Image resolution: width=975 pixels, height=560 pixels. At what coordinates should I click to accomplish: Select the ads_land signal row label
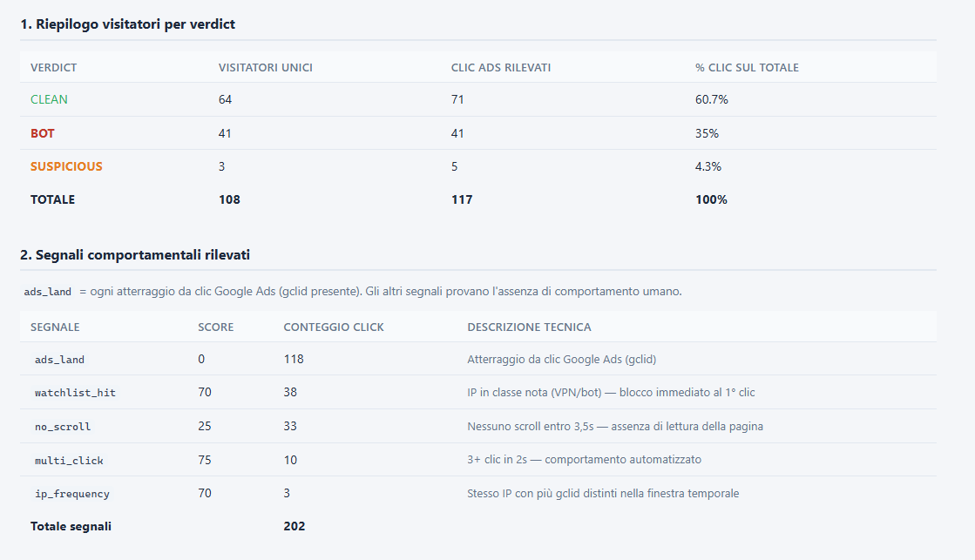60,359
